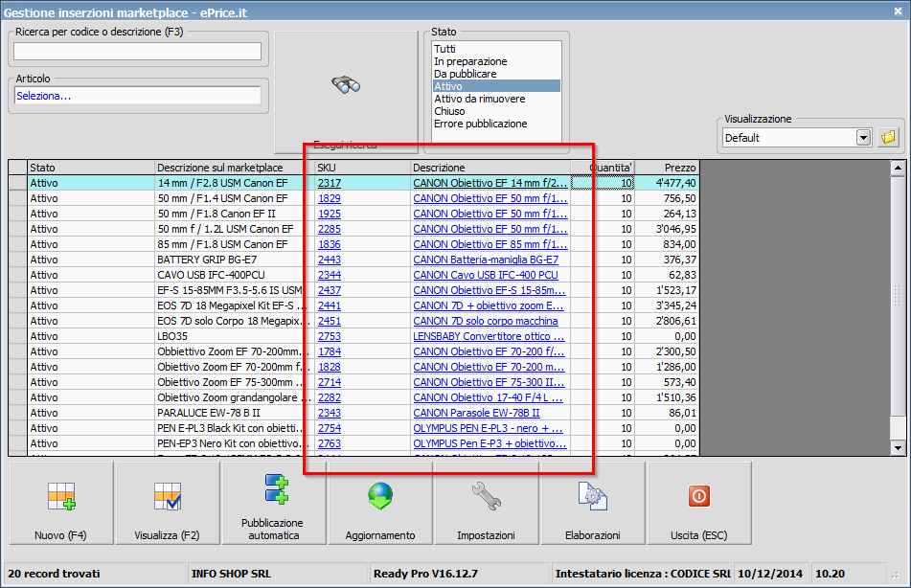Select the In preparazione status filter
Image resolution: width=911 pixels, height=588 pixels.
click(x=470, y=61)
